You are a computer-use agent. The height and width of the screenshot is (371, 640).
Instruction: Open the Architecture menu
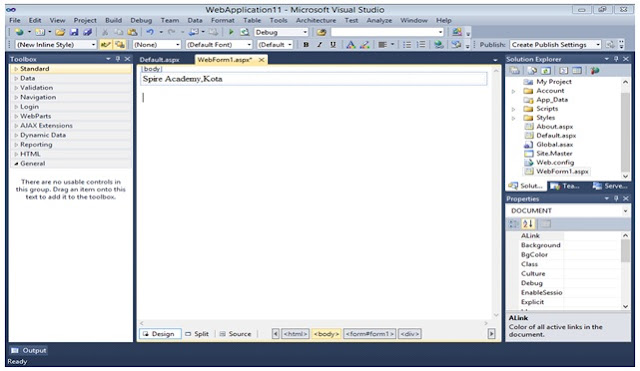click(316, 20)
